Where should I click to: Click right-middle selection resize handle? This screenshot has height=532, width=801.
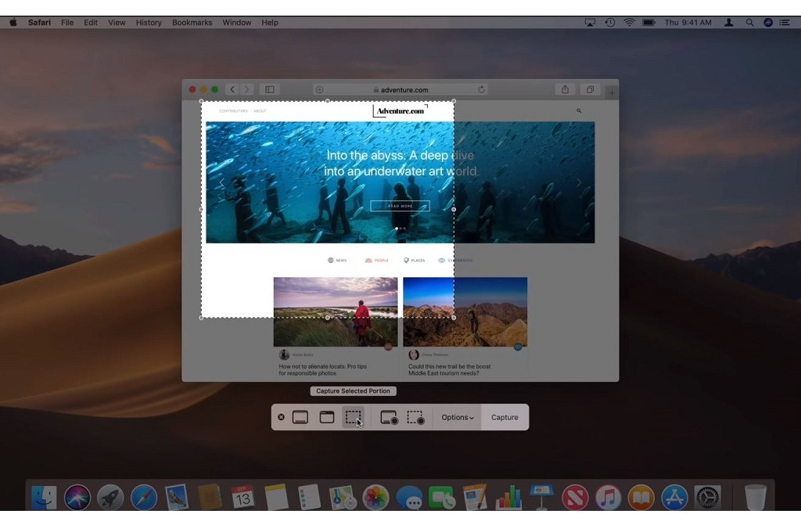tap(454, 210)
